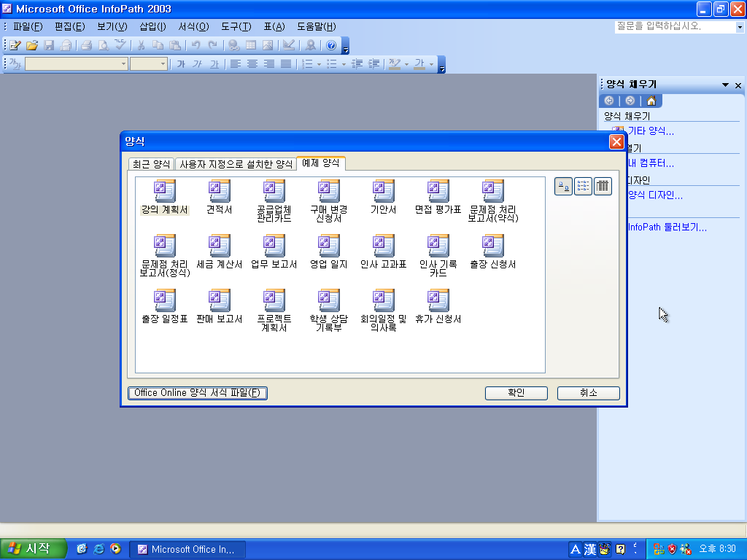Viewport: 747px width, 560px height.
Task: Click the Font task pane icon
Action: pos(15,64)
